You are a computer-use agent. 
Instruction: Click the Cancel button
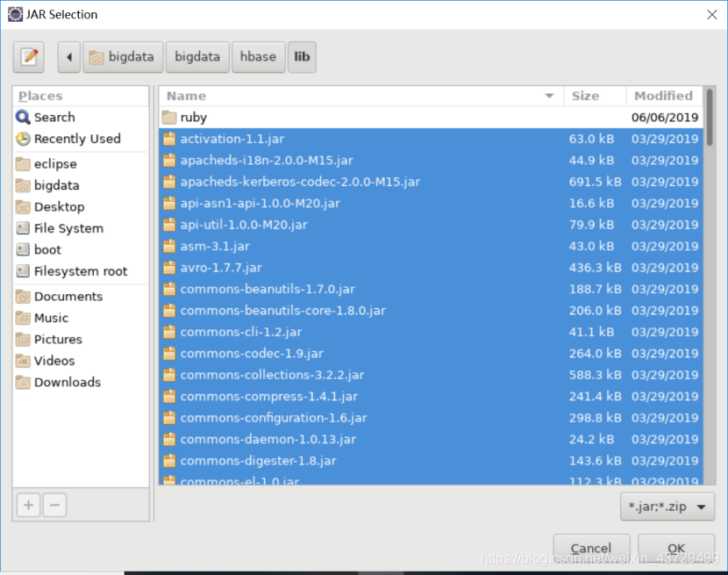[591, 547]
